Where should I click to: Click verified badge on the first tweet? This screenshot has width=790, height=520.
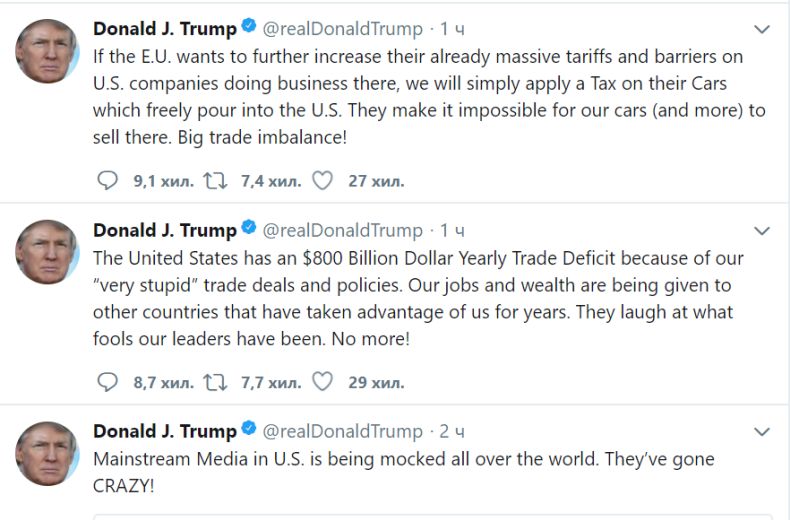pyautogui.click(x=249, y=29)
